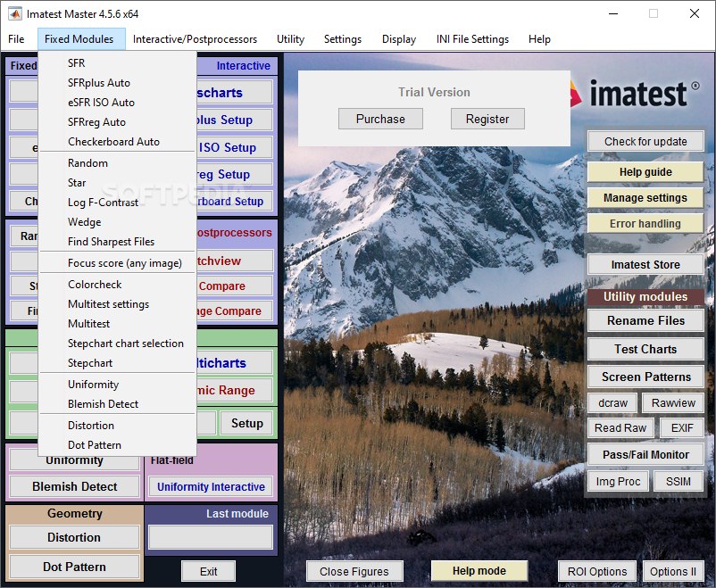The height and width of the screenshot is (588, 716).
Task: Select Blemish Detect in dropdown menu
Action: pos(118,404)
